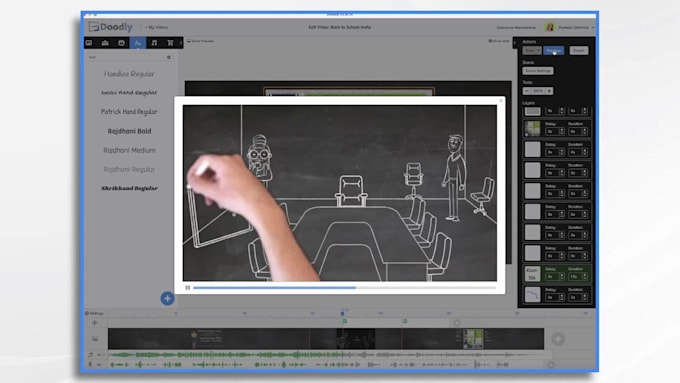Click the second green scene marker
Screen dimensions: 680x383
(405, 321)
